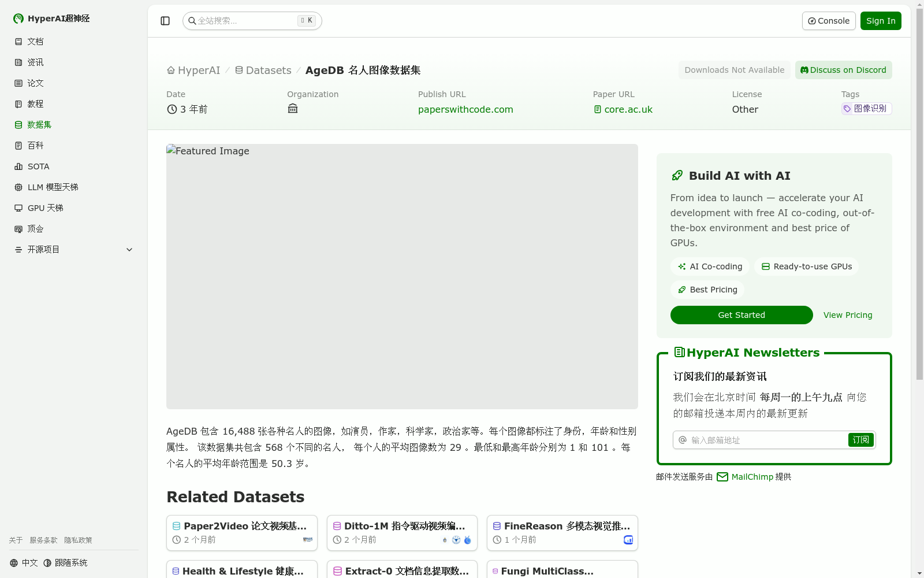The height and width of the screenshot is (578, 924).
Task: Focus the 全站搜索 search field
Action: (252, 21)
